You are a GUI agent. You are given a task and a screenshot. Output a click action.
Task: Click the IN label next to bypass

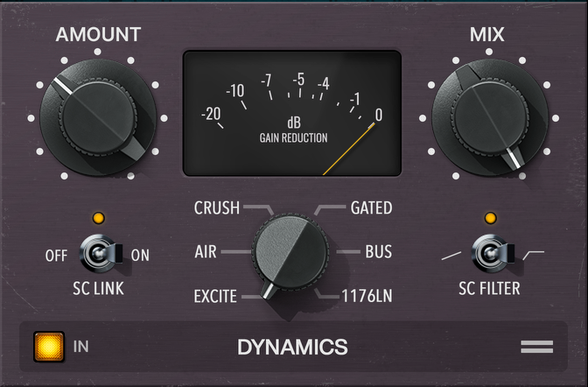point(81,347)
